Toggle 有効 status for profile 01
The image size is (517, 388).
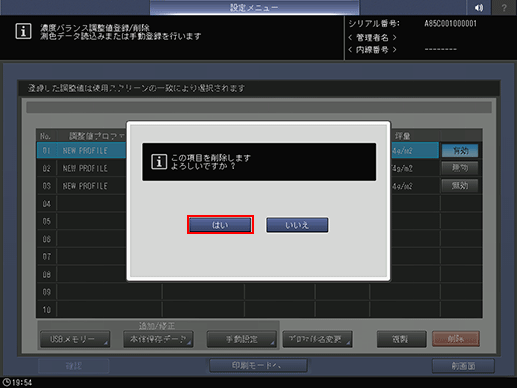pyautogui.click(x=460, y=151)
